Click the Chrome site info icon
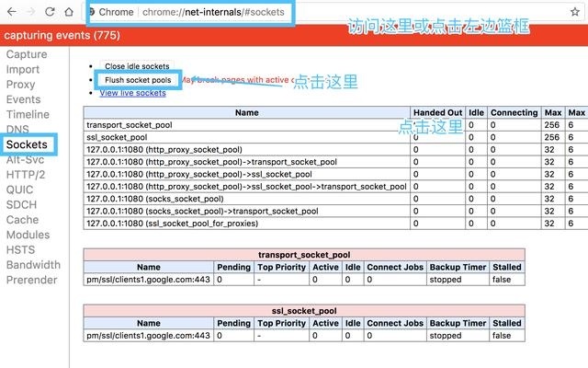The width and height of the screenshot is (588, 368). (92, 13)
